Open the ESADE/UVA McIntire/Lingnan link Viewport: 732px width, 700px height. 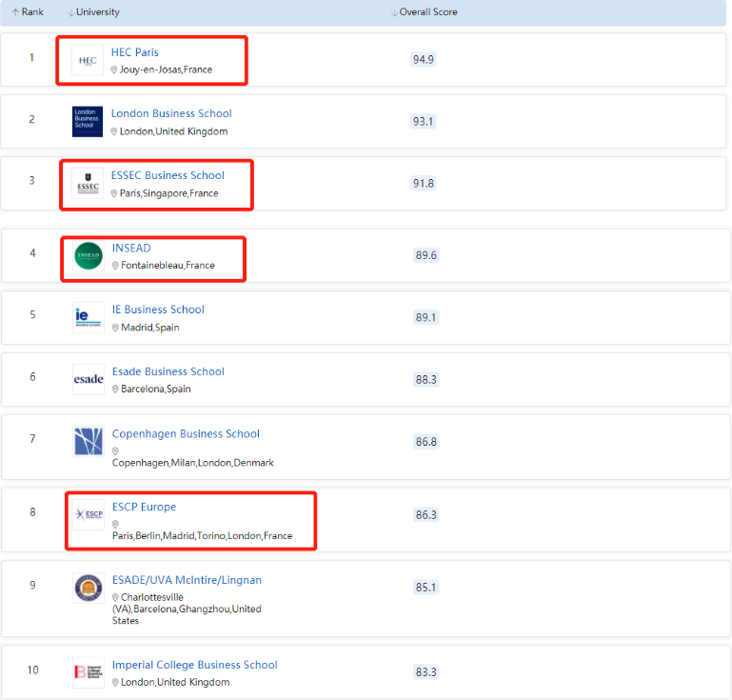[x=187, y=580]
